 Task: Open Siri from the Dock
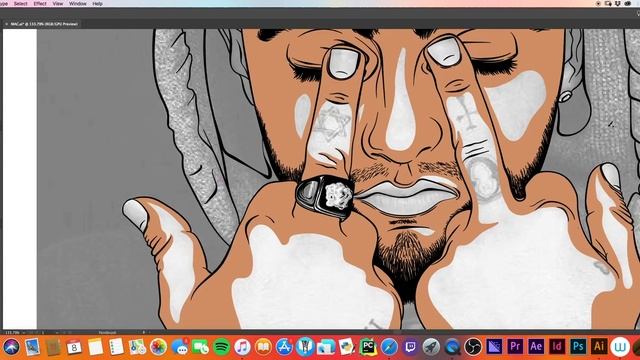tap(11, 347)
